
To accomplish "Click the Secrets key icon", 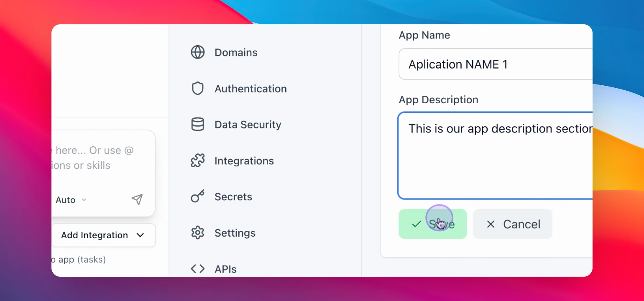I will click(x=197, y=197).
